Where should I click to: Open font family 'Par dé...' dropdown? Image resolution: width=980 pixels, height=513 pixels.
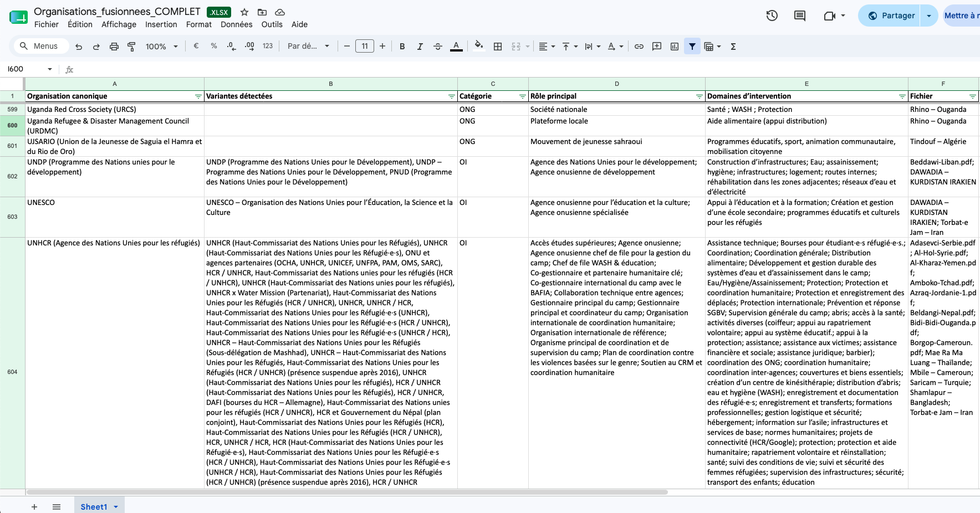[308, 46]
